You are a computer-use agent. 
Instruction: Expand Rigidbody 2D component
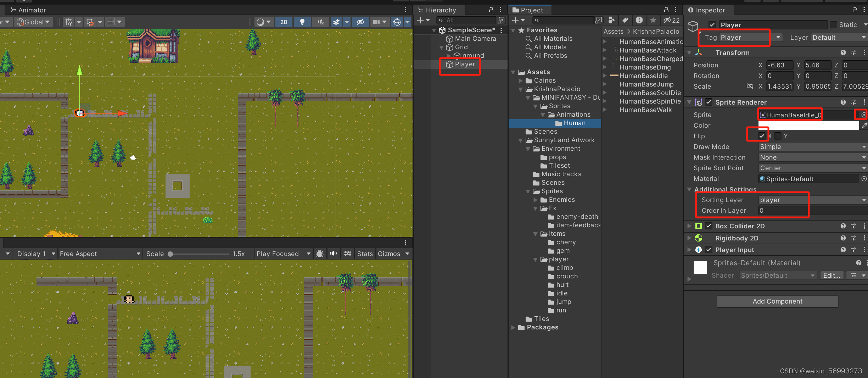tap(689, 238)
